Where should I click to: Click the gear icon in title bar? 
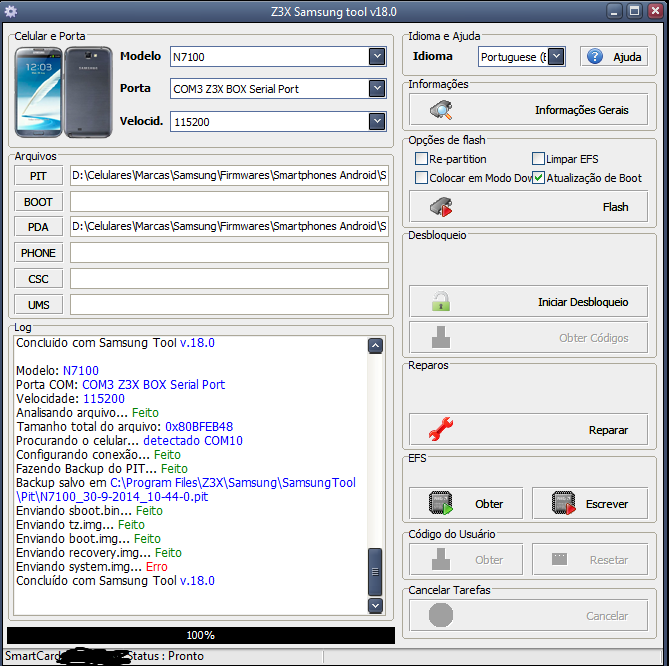click(x=11, y=11)
